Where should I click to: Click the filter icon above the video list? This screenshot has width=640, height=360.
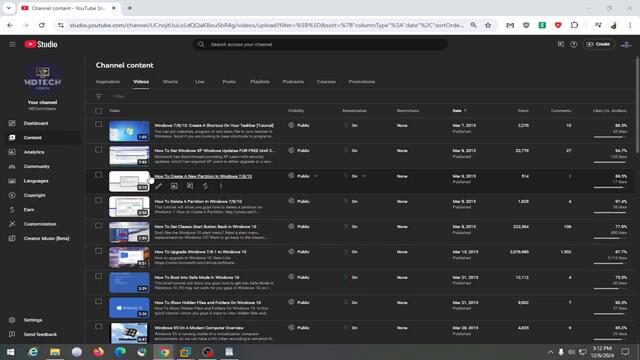click(99, 96)
